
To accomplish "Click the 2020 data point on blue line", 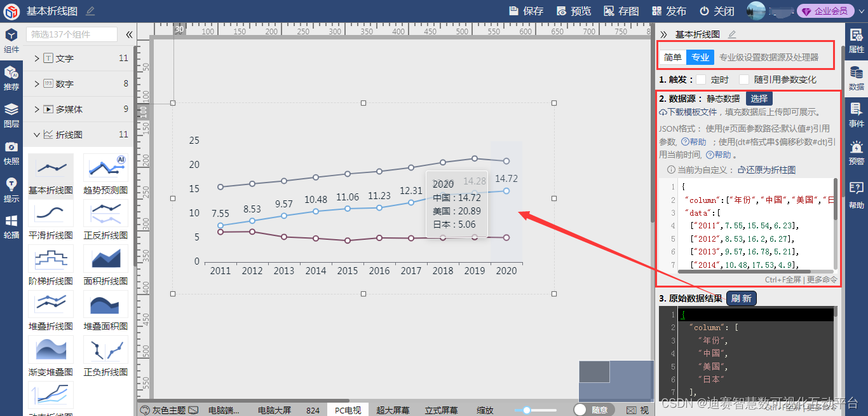I will pyautogui.click(x=506, y=191).
